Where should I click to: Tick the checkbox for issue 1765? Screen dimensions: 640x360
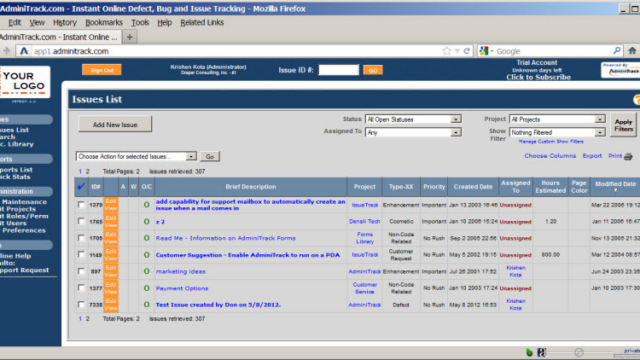[x=81, y=221]
